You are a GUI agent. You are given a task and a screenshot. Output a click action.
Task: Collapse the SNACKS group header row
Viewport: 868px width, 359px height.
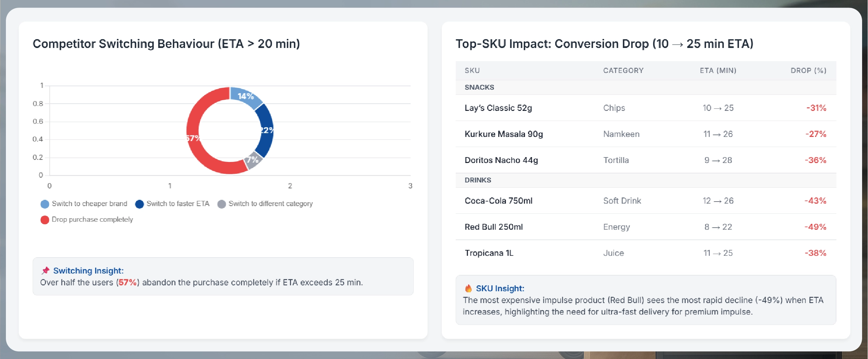pos(479,87)
